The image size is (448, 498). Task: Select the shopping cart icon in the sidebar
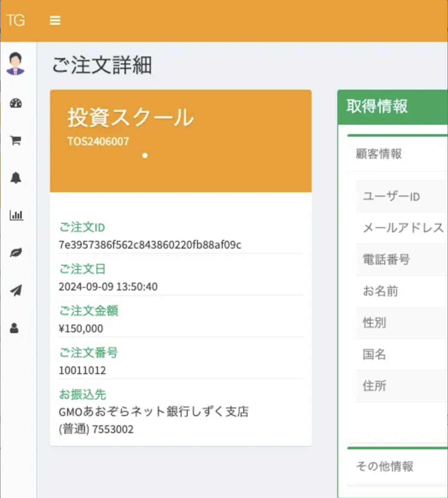pyautogui.click(x=16, y=141)
